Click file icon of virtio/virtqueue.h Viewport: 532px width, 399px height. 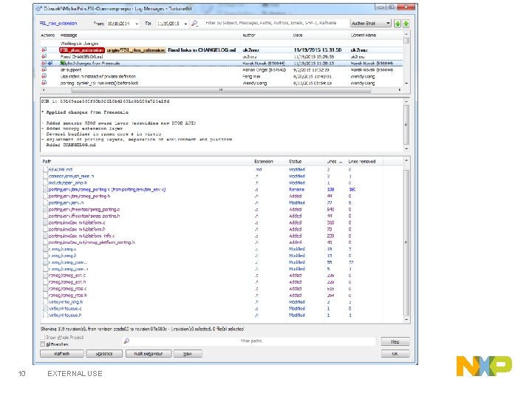tap(45, 316)
